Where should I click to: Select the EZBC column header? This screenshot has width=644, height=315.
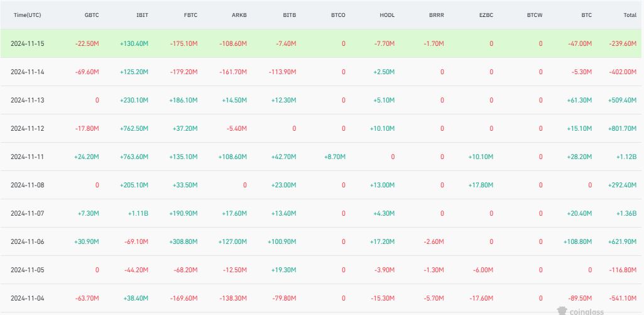click(485, 14)
